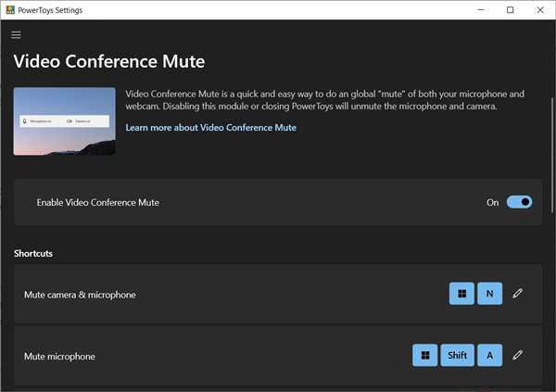
Task: Click pencil icon for Mute microphone shortcut
Action: (518, 355)
